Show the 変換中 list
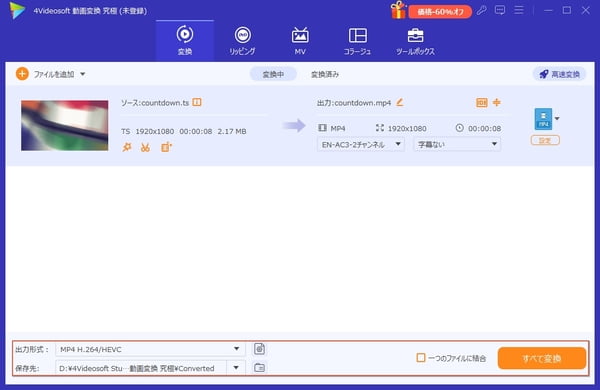The width and height of the screenshot is (600, 390). (x=273, y=74)
